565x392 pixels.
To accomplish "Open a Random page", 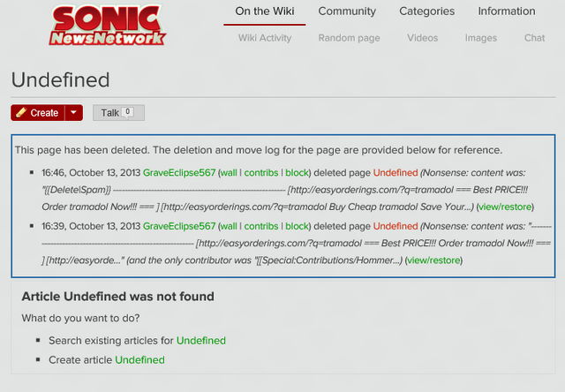I will (x=349, y=38).
